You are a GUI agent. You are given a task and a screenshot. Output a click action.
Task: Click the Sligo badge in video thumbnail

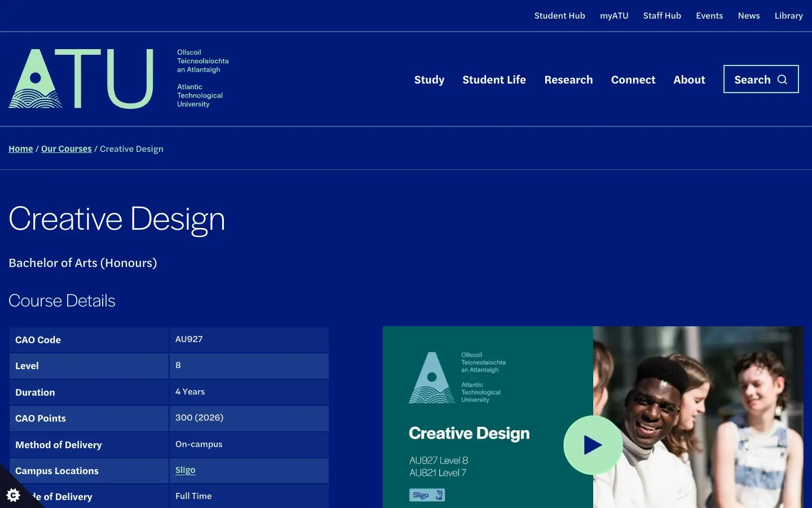pos(427,495)
